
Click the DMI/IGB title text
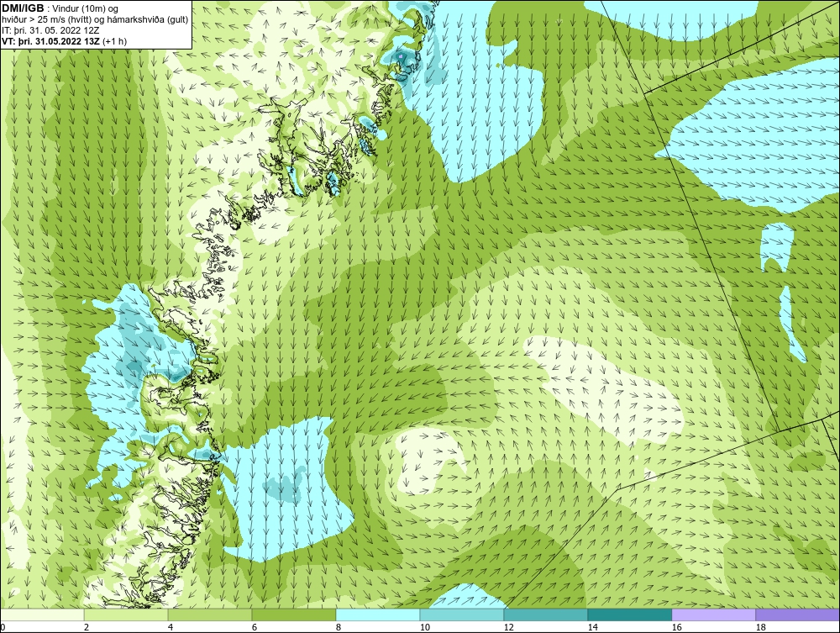pyautogui.click(x=23, y=8)
